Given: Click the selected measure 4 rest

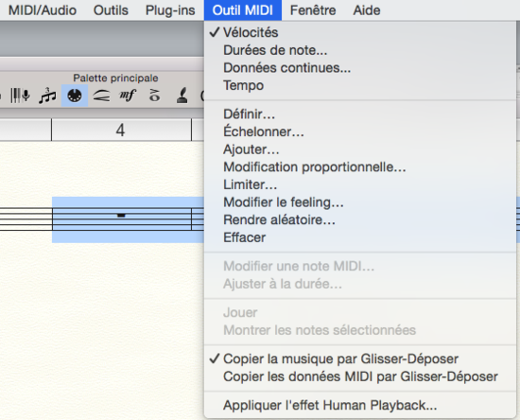Looking at the screenshot, I should click(121, 216).
